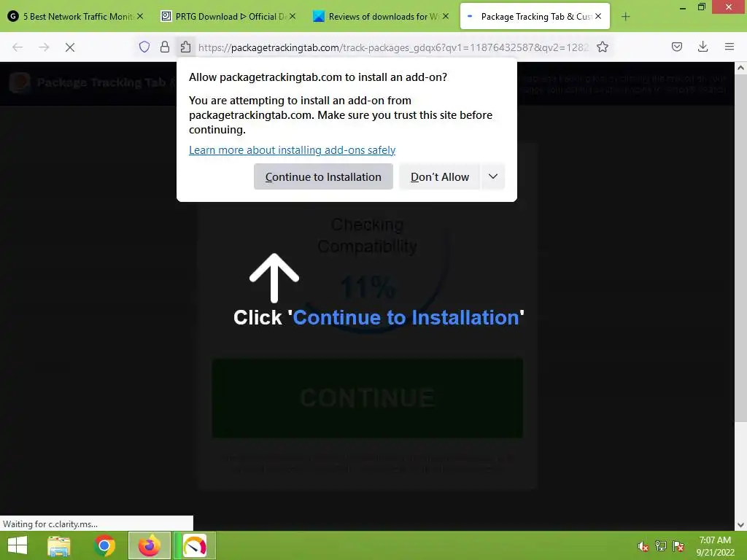Open speedometer app in taskbar
This screenshot has height=560, width=747.
pyautogui.click(x=194, y=545)
